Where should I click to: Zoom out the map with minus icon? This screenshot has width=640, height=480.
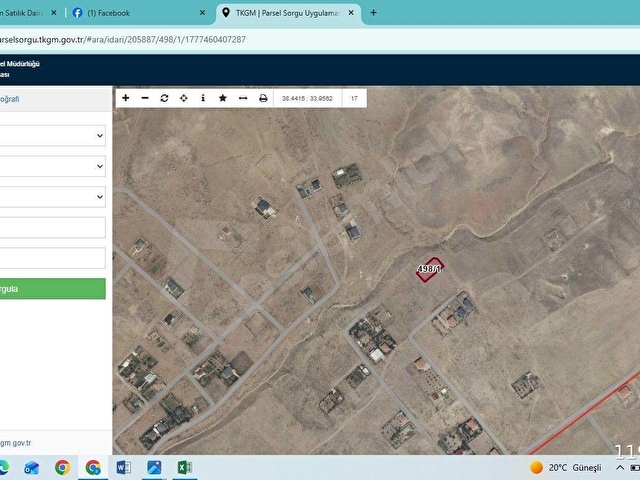pos(145,98)
